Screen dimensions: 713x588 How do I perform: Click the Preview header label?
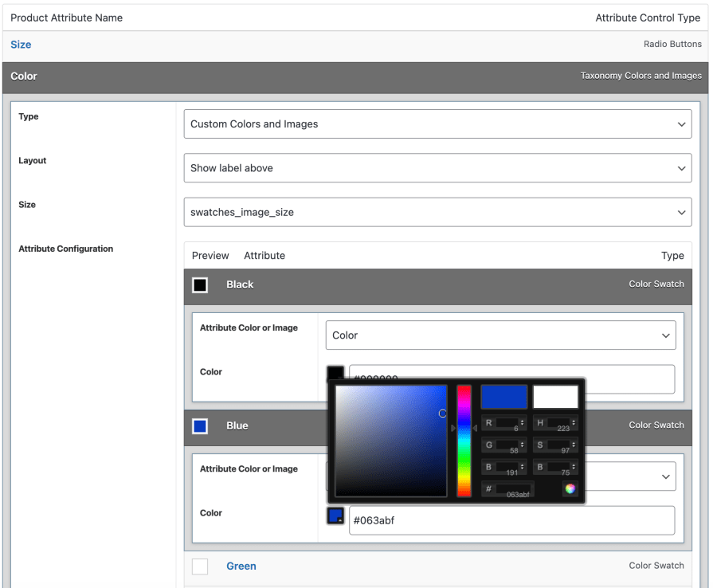tap(210, 256)
